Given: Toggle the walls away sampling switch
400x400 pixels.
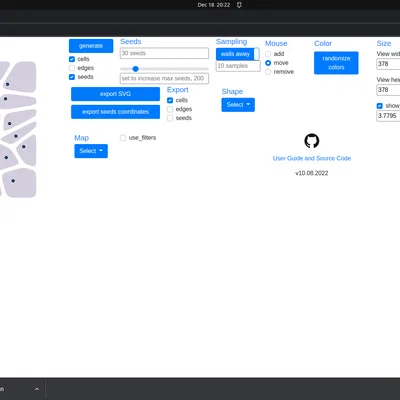Looking at the screenshot, I should 238,54.
